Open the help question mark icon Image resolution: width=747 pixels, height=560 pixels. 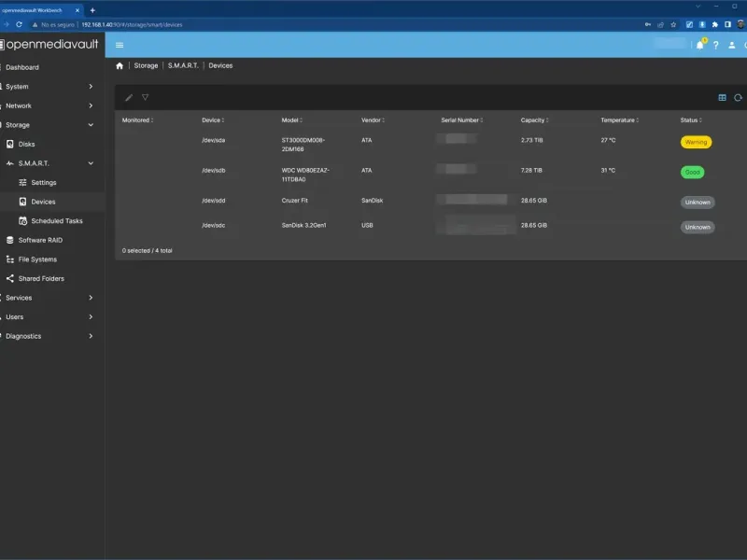715,45
